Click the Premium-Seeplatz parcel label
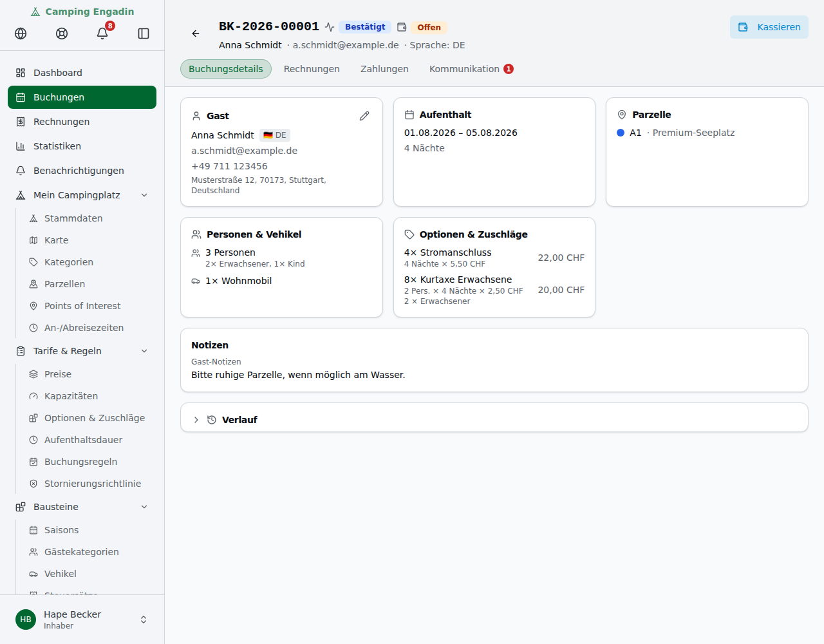Viewport: 824px width, 644px height. click(693, 133)
